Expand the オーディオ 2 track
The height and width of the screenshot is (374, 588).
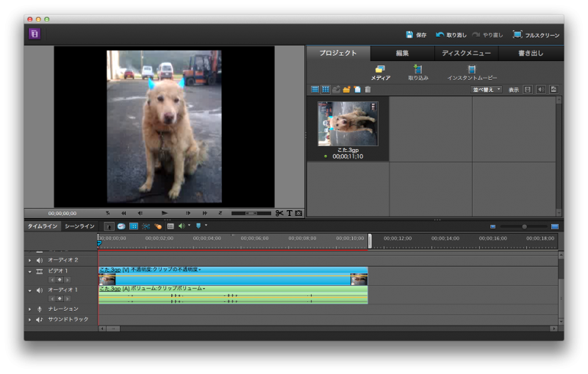pos(29,260)
